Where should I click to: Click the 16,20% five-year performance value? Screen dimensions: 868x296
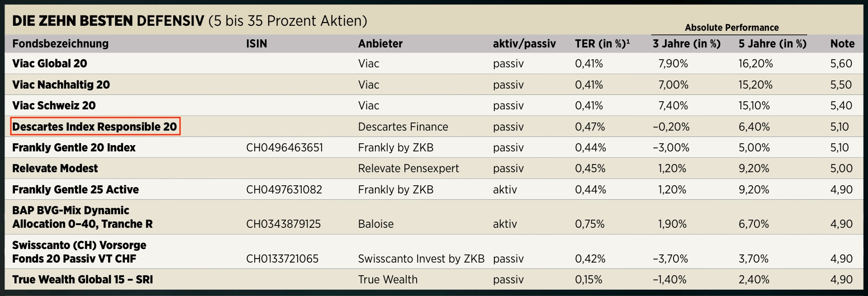click(756, 64)
